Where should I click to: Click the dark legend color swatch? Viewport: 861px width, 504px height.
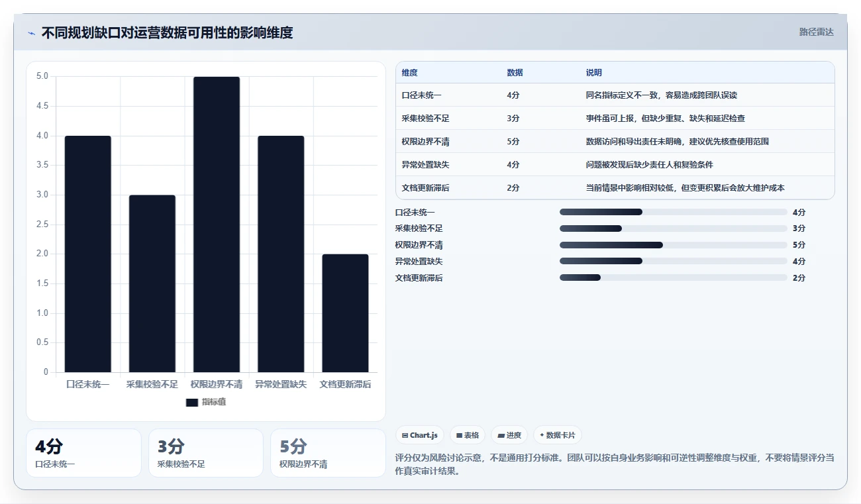click(x=192, y=402)
